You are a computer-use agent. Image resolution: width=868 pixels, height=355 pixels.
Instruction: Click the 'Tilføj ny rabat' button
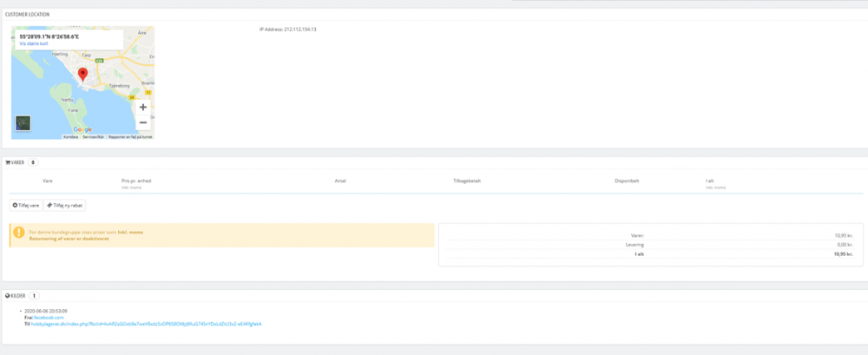pyautogui.click(x=65, y=205)
